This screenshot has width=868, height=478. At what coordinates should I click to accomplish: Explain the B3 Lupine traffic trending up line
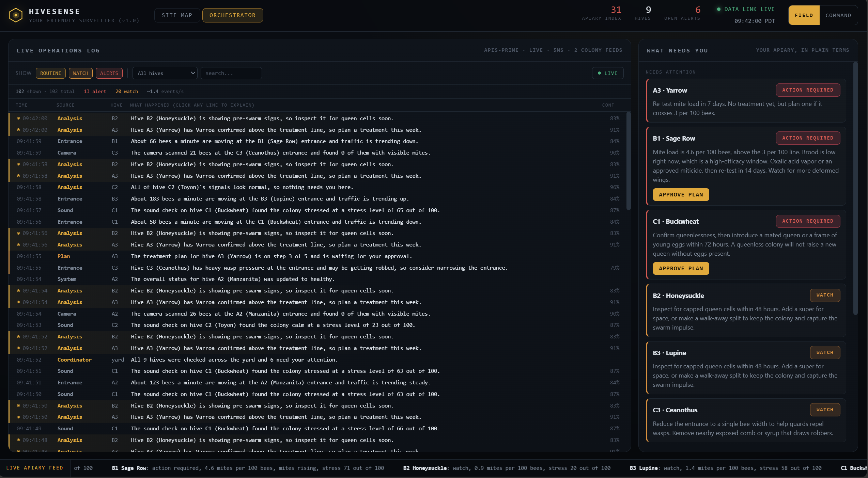pyautogui.click(x=317, y=199)
